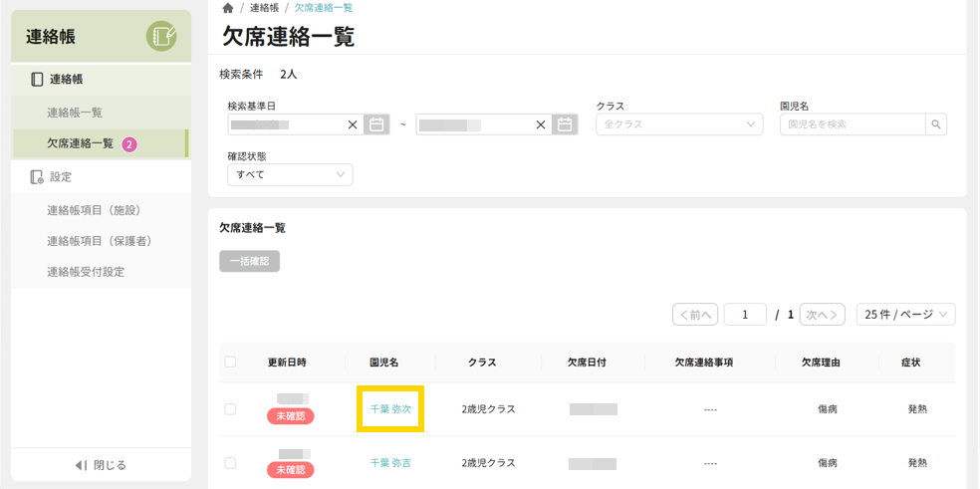The height and width of the screenshot is (489, 980).
Task: Click the notebook icon in sidebar header
Action: click(161, 37)
